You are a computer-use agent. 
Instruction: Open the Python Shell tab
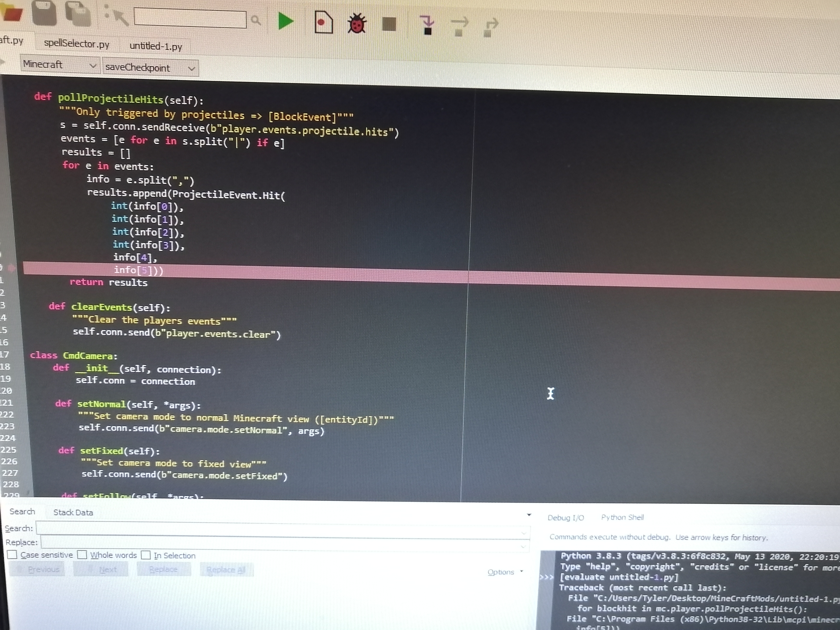pos(622,517)
